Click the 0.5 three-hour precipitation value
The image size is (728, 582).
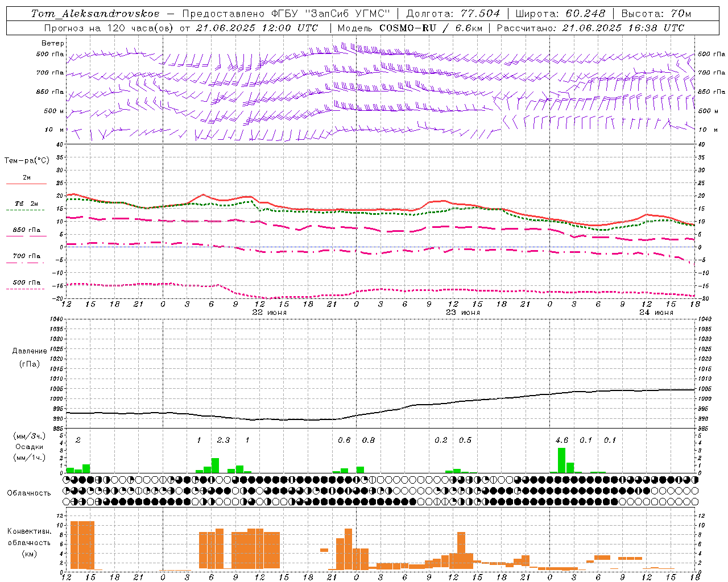[x=465, y=440]
